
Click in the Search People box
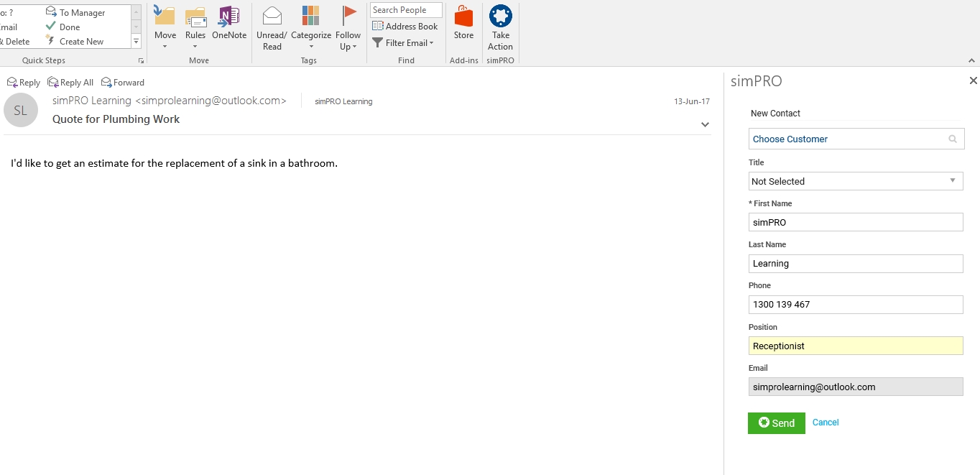(406, 10)
